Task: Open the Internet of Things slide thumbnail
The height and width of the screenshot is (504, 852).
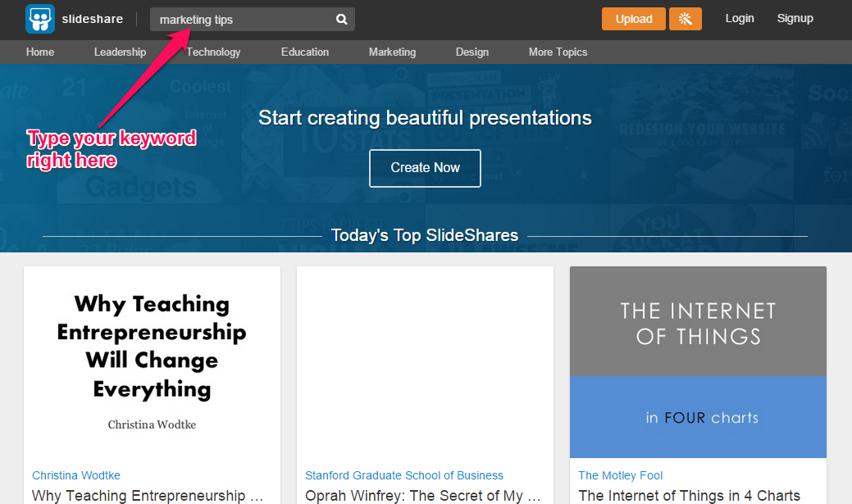Action: (x=698, y=362)
